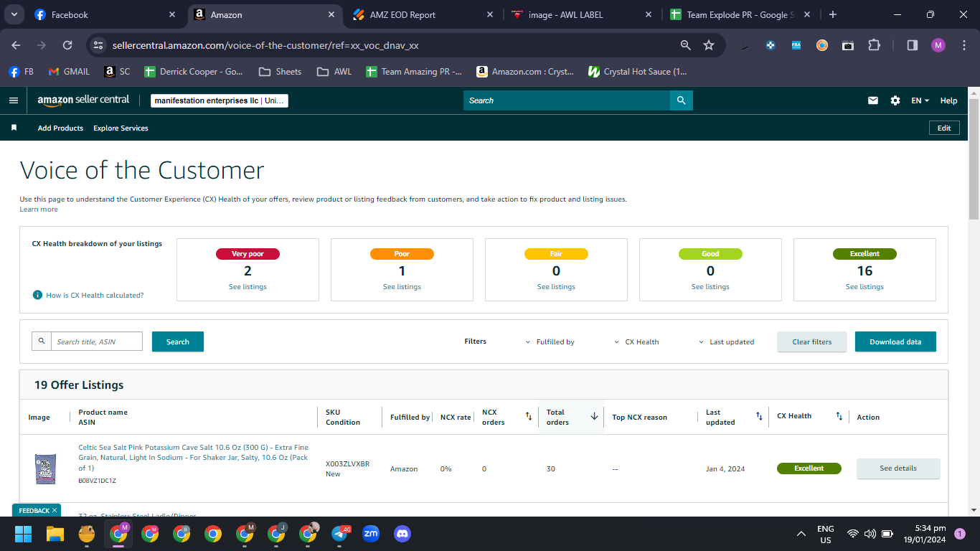Click the Download data button
Screen dimensions: 980x551
point(895,342)
